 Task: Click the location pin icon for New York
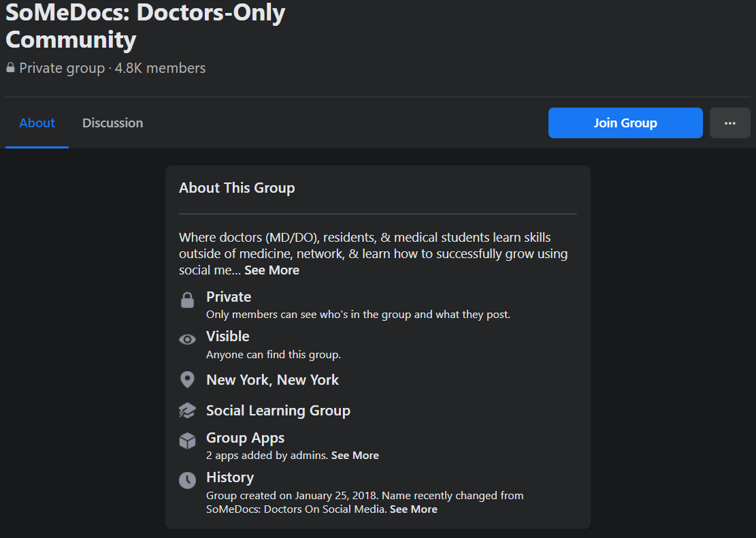(187, 379)
